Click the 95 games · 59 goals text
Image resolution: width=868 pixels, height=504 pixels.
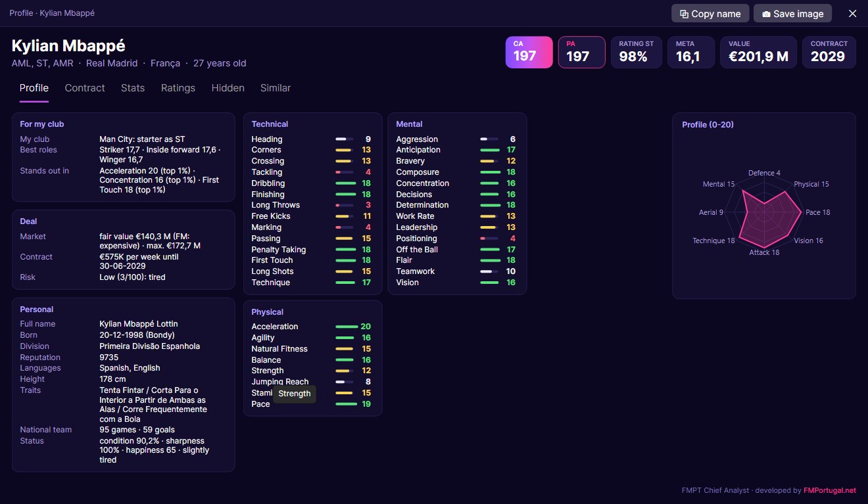pos(137,430)
